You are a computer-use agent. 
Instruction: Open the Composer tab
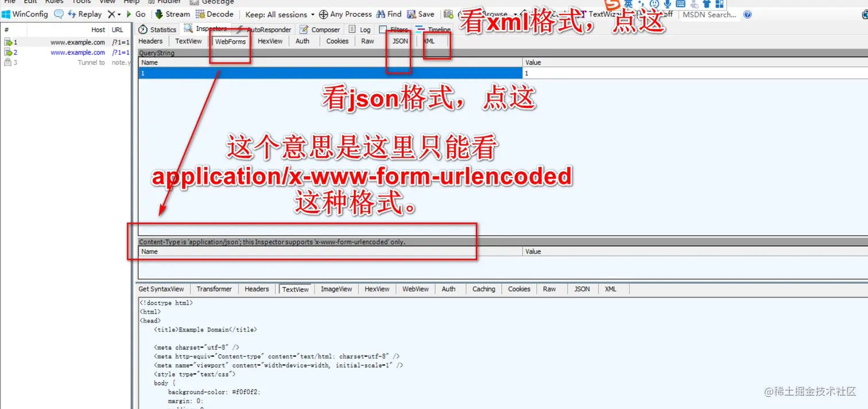[x=320, y=29]
